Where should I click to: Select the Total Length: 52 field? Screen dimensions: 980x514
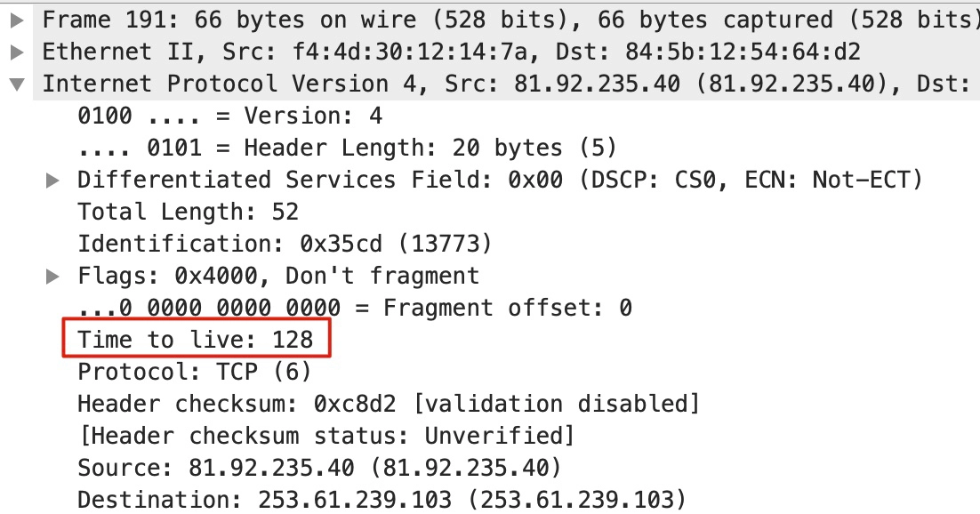[188, 212]
